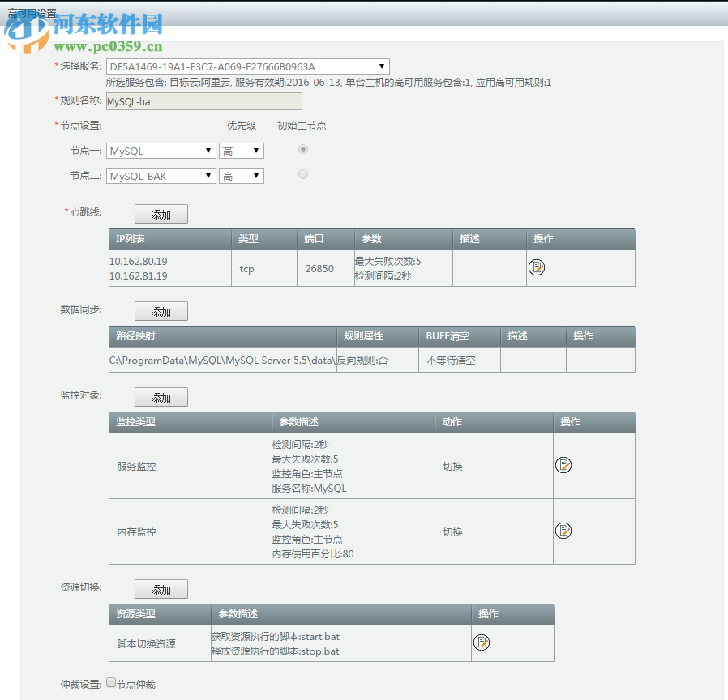Click the 服务监控 row label

point(136,467)
